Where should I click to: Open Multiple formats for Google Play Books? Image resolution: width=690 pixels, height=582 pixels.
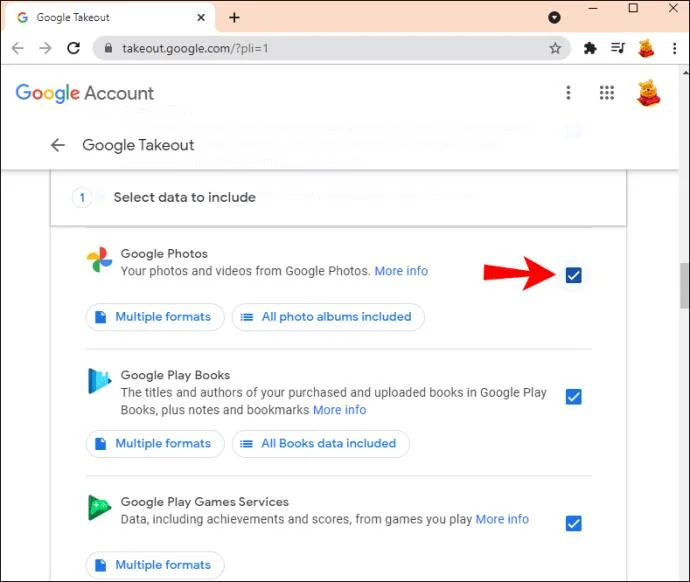pyautogui.click(x=155, y=443)
